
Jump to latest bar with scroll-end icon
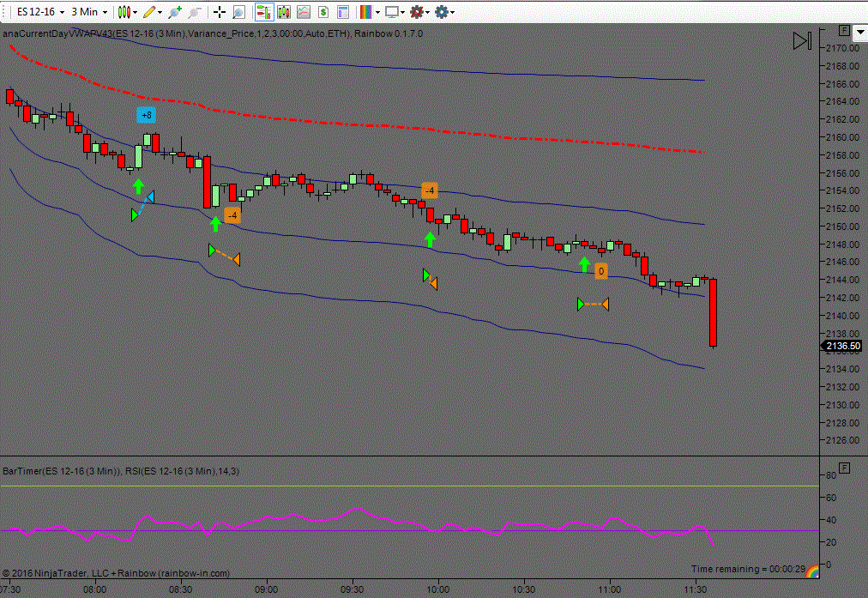click(802, 40)
